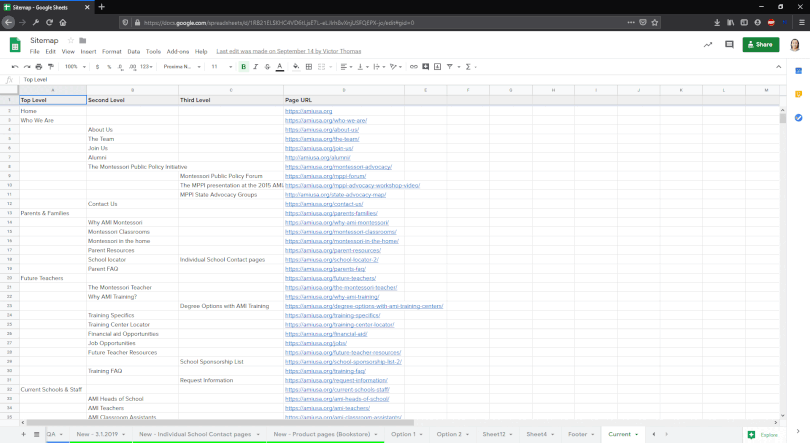The image size is (810, 443).
Task: Open the zoom 100% dropdown
Action: [75, 67]
